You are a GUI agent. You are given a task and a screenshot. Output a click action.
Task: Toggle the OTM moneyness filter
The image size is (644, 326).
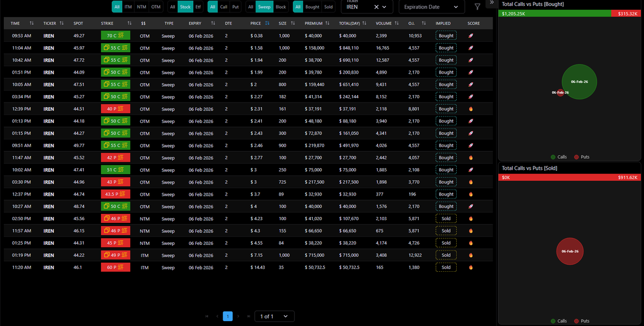pos(156,7)
